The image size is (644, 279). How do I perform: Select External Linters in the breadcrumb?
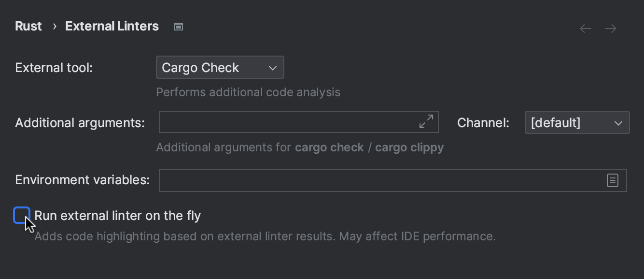click(x=112, y=26)
